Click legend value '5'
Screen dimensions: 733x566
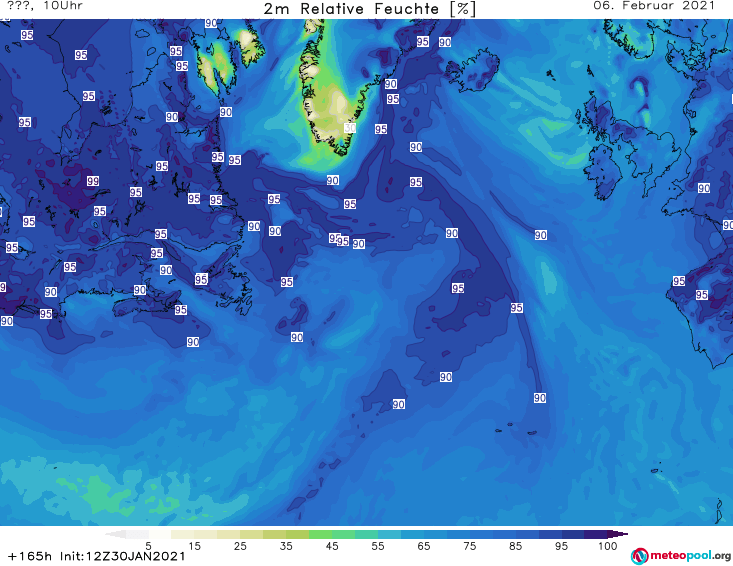pyautogui.click(x=148, y=546)
